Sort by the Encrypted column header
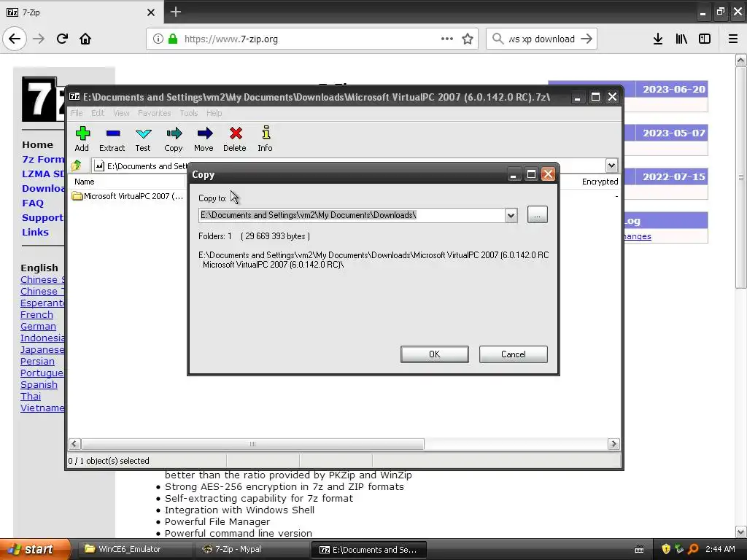Screen dimensions: 747x560 coord(600,182)
